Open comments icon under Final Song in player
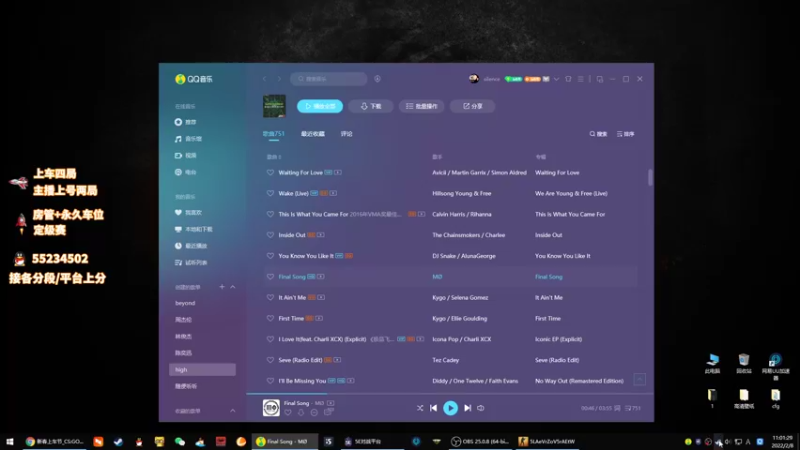 [329, 412]
